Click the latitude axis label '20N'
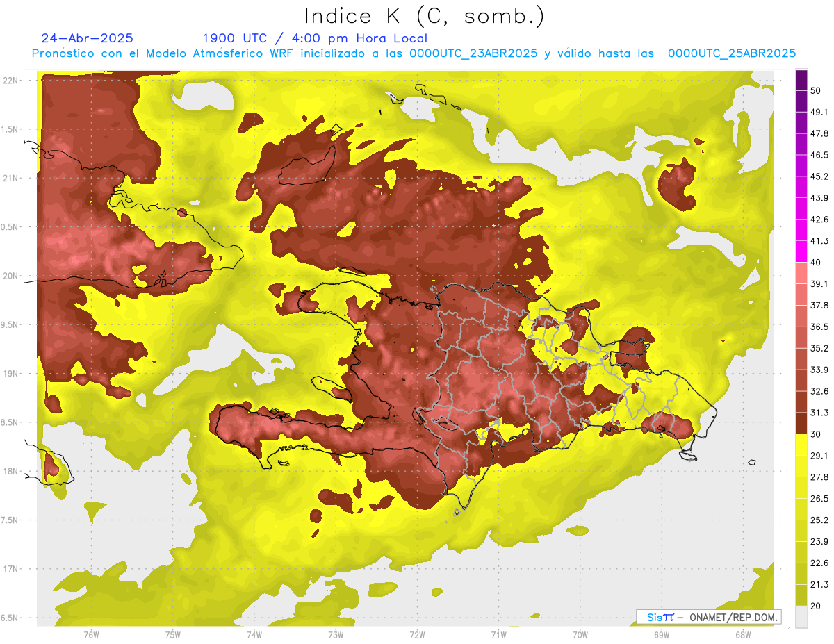Screen dimensions: 834x644 [x=10, y=276]
